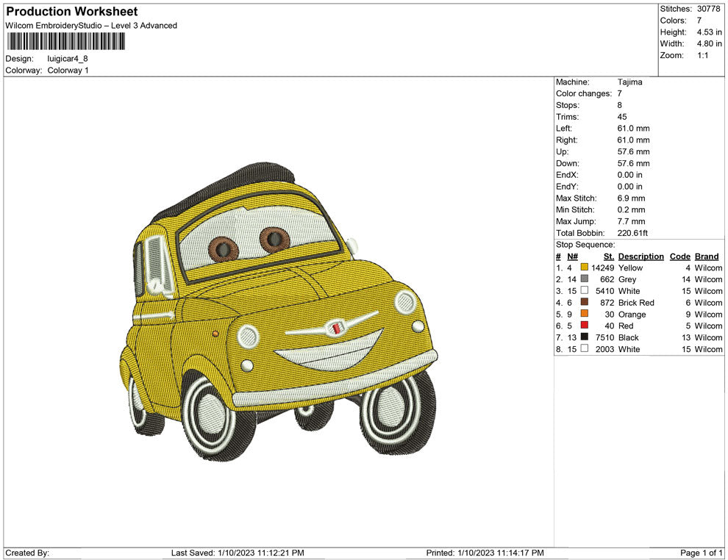The image size is (728, 560).
Task: Click the orange thread color swatch
Action: [x=585, y=315]
